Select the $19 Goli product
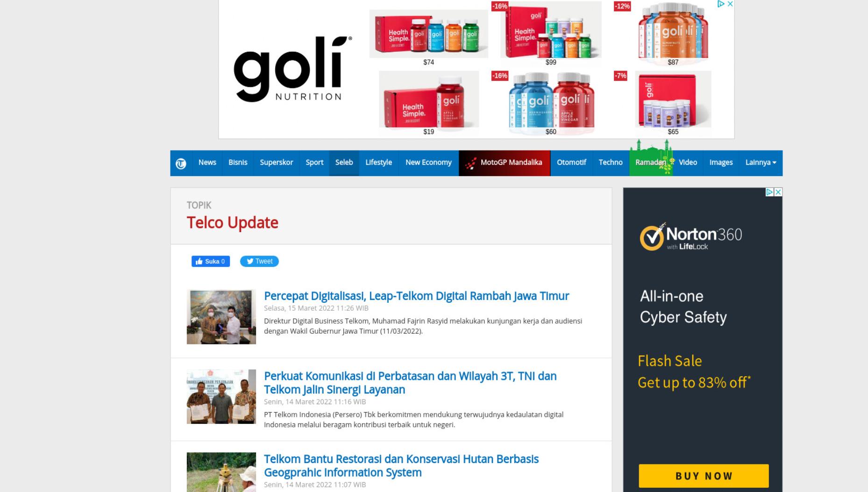Image resolution: width=868 pixels, height=492 pixels. click(x=428, y=103)
